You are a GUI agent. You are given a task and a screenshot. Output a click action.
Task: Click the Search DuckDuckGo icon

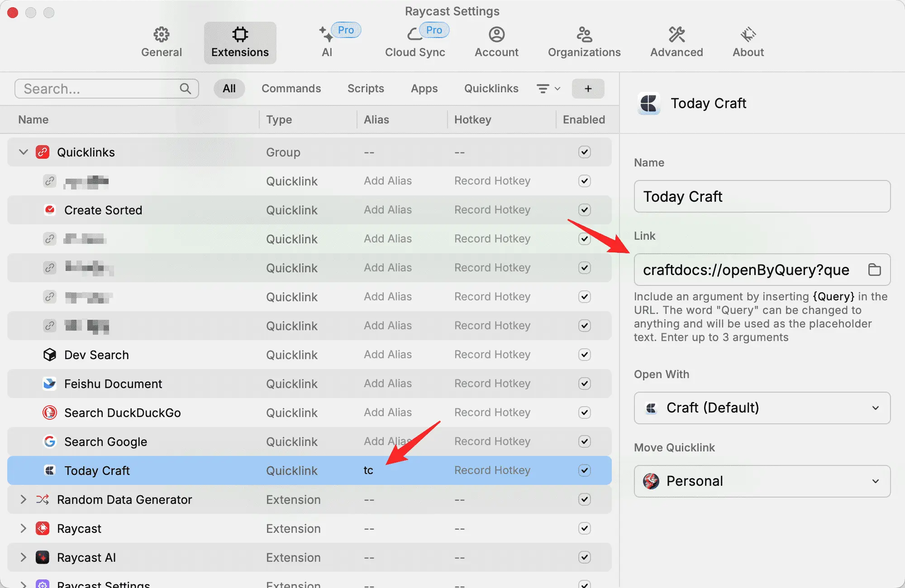click(50, 413)
